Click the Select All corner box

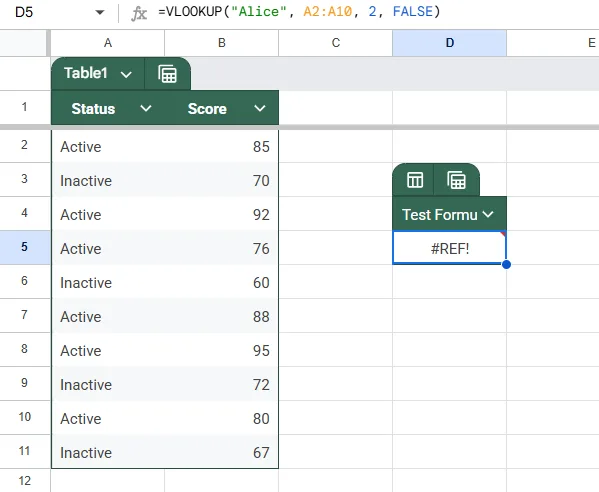24,43
